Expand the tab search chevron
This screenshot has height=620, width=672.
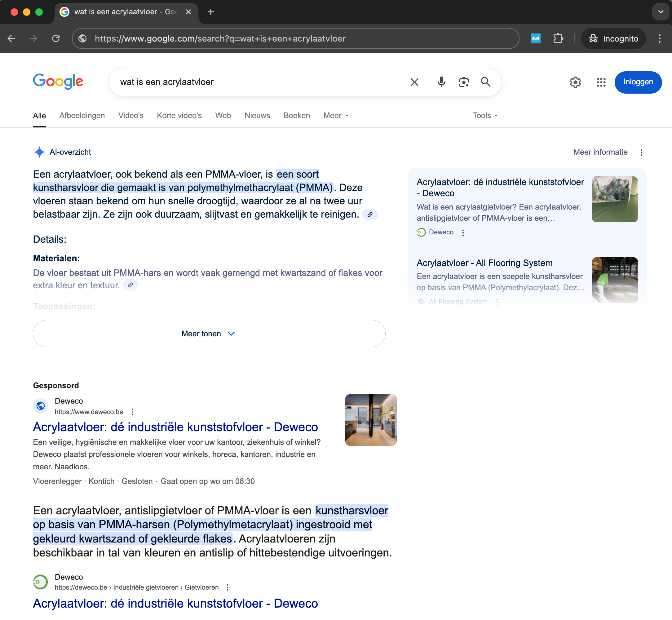[660, 12]
